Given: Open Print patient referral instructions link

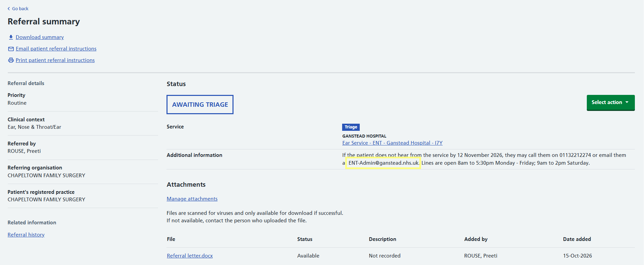Looking at the screenshot, I should pos(55,60).
